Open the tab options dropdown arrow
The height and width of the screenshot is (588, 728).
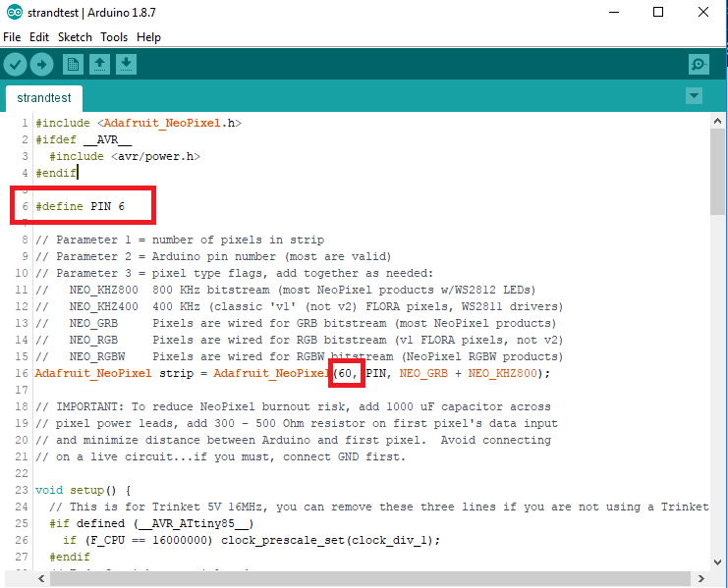click(694, 96)
